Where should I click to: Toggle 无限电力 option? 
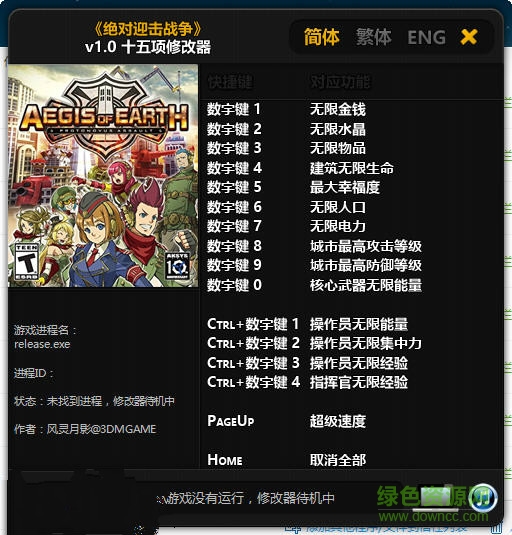pos(338,226)
